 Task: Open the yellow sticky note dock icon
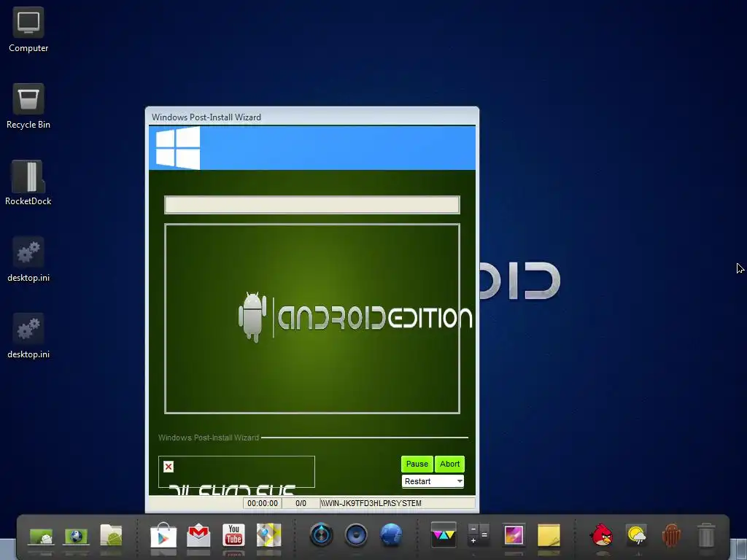pyautogui.click(x=549, y=535)
